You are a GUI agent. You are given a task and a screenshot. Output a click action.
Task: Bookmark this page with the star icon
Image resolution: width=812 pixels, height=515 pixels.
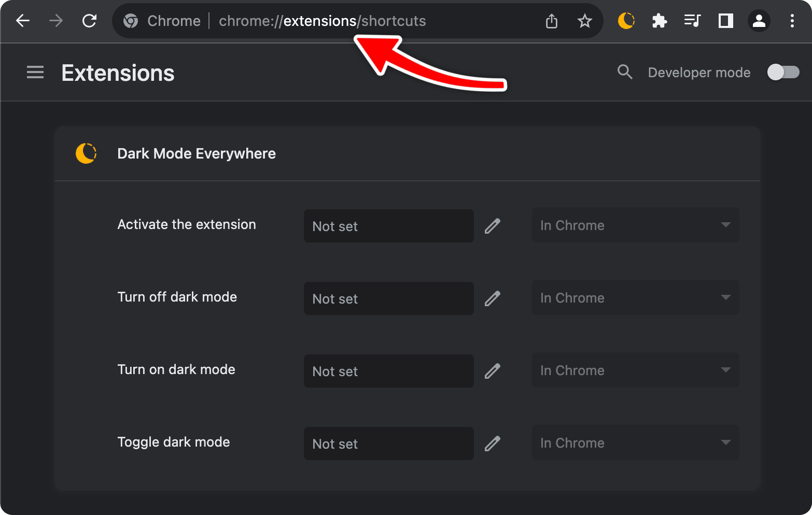point(585,21)
